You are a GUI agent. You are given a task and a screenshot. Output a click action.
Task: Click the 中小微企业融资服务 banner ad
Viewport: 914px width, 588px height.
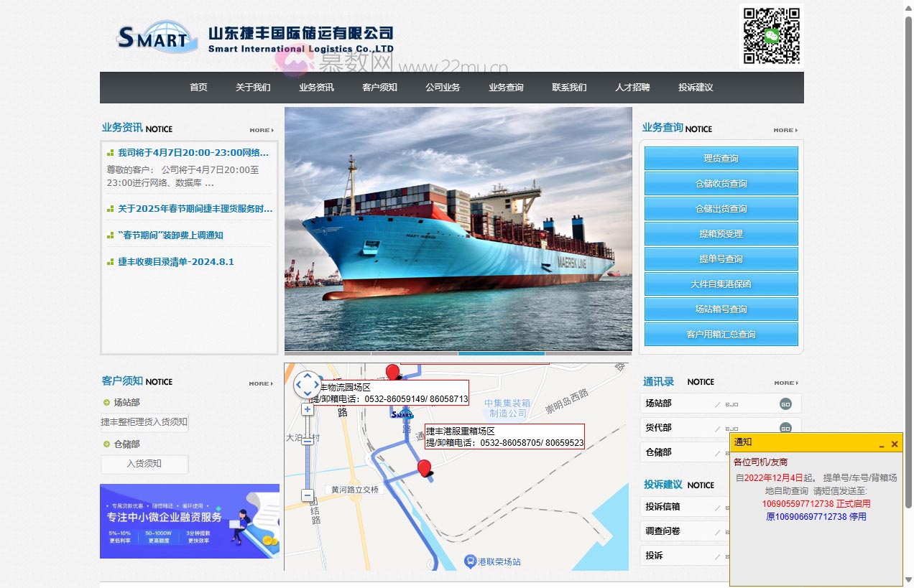click(x=190, y=521)
